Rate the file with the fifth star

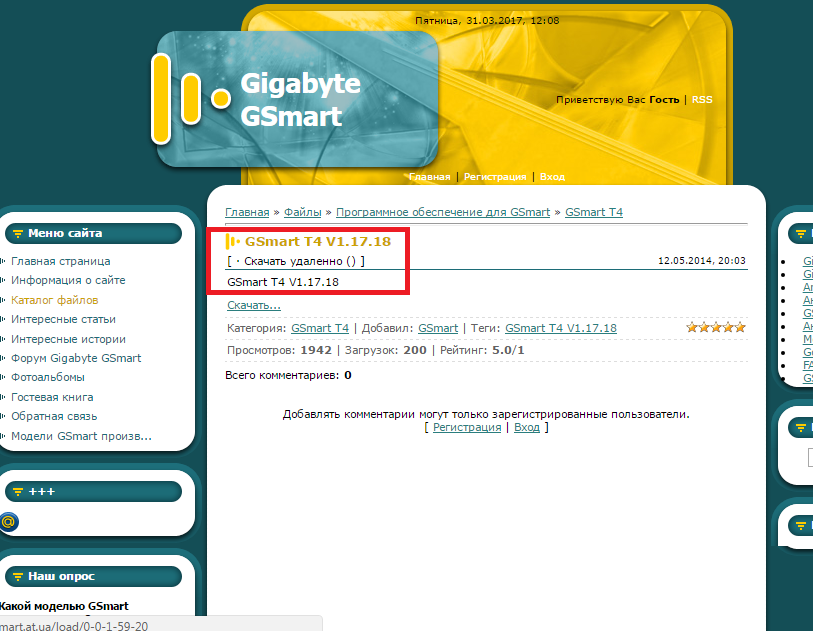[740, 327]
